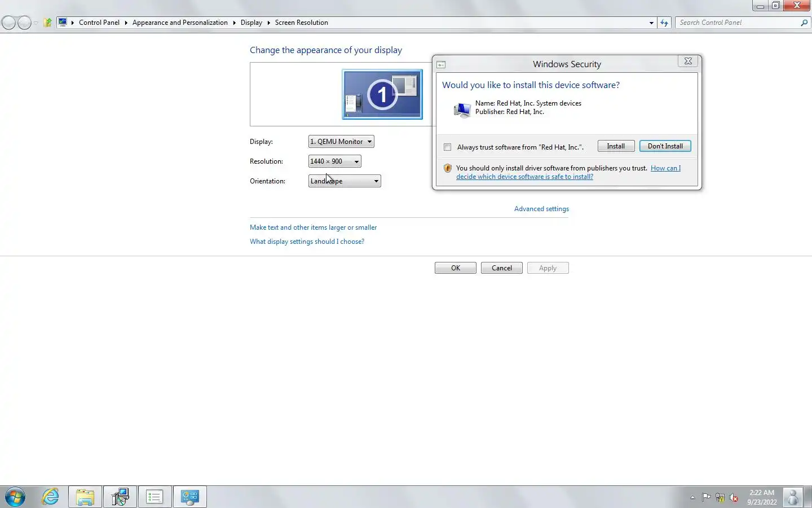This screenshot has height=508, width=812.
Task: Tick Always trust software from Red Hat checkbox
Action: (447, 147)
